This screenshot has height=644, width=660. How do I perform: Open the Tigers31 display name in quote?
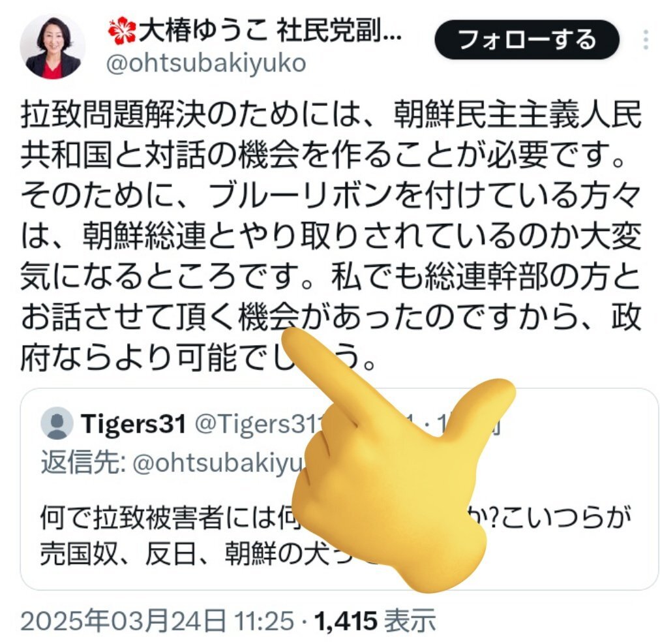point(134,423)
